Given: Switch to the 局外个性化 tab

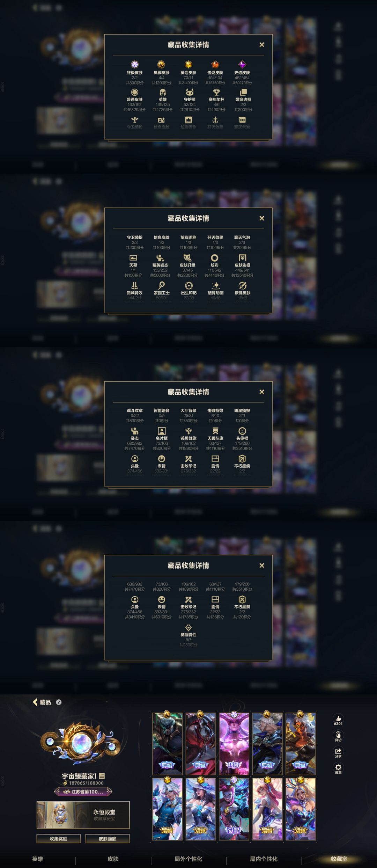Looking at the screenshot, I should (188, 859).
